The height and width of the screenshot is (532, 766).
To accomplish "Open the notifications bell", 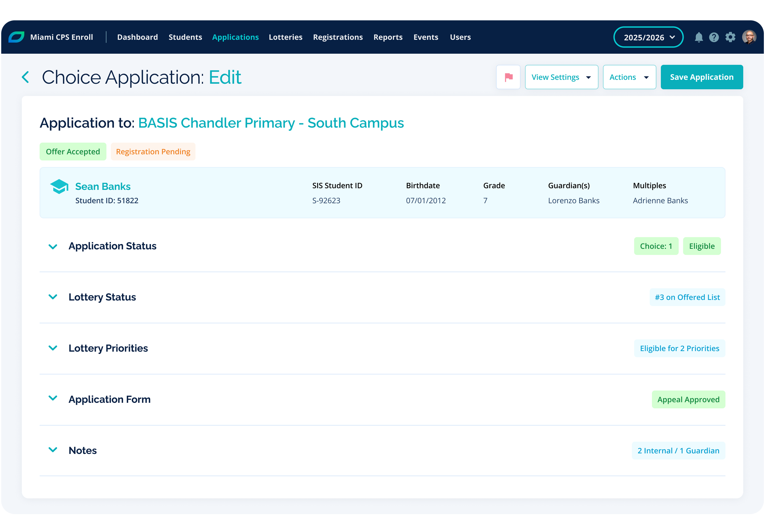I will pos(699,37).
